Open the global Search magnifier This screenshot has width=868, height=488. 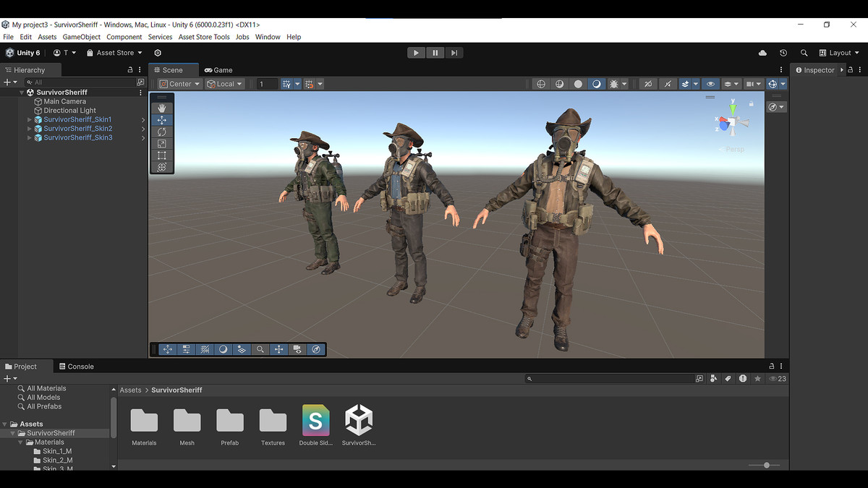point(804,53)
